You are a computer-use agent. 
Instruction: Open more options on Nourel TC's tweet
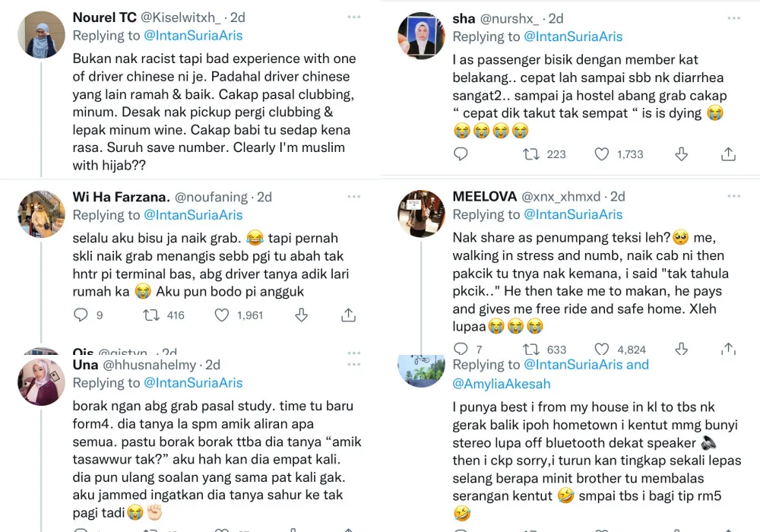353,17
